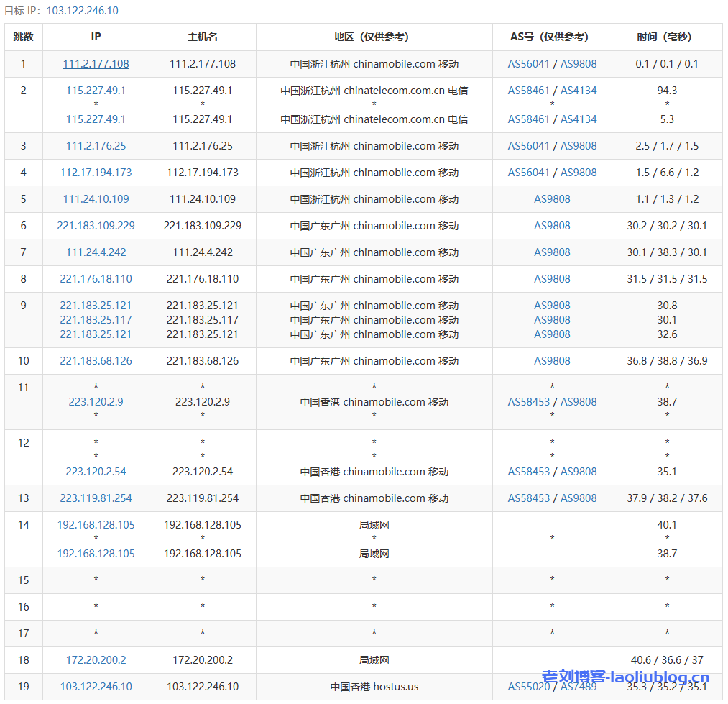Image resolution: width=728 pixels, height=704 pixels.
Task: Select the 111.24.10.109 IP link
Action: [96, 199]
